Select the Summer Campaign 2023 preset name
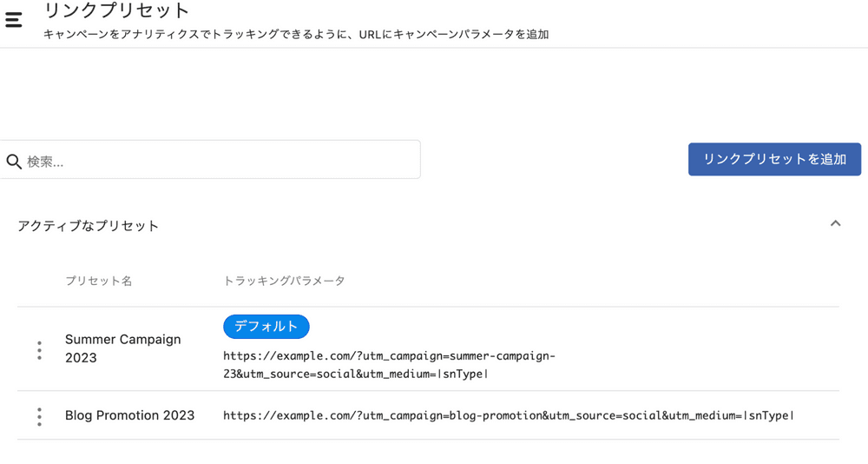 click(122, 348)
